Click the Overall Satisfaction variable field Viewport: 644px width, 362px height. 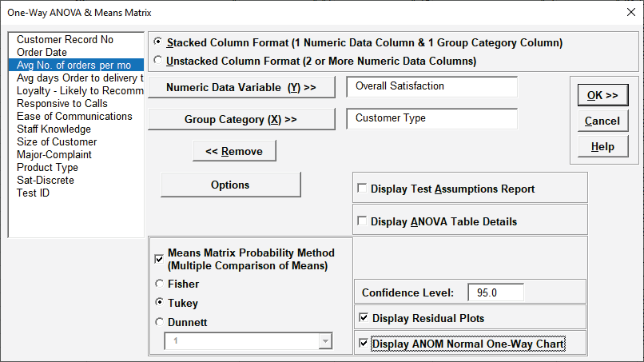pos(431,86)
